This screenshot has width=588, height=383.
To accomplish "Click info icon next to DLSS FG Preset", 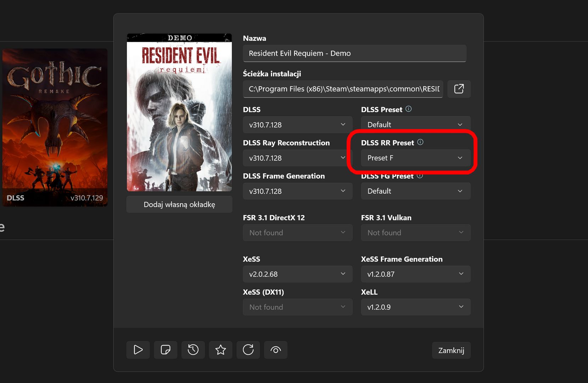I will coord(420,176).
